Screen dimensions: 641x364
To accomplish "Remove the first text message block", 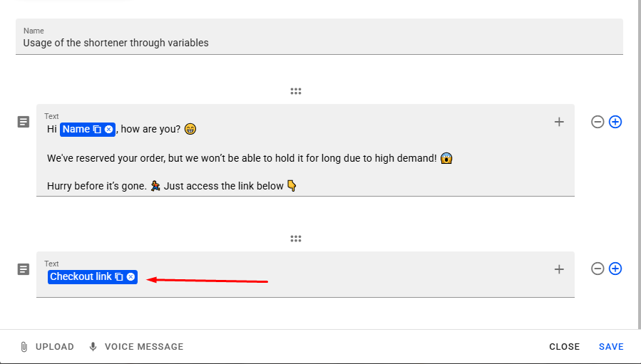I will pos(598,122).
